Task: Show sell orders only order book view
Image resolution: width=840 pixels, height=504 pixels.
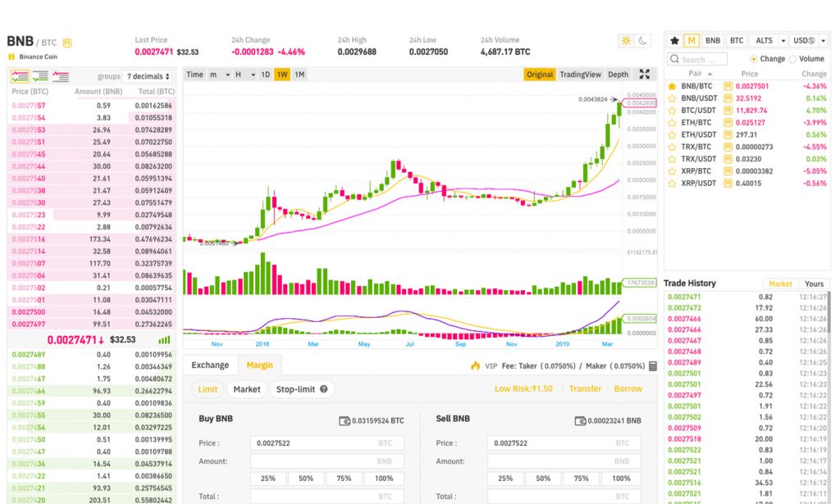Action: [x=61, y=76]
